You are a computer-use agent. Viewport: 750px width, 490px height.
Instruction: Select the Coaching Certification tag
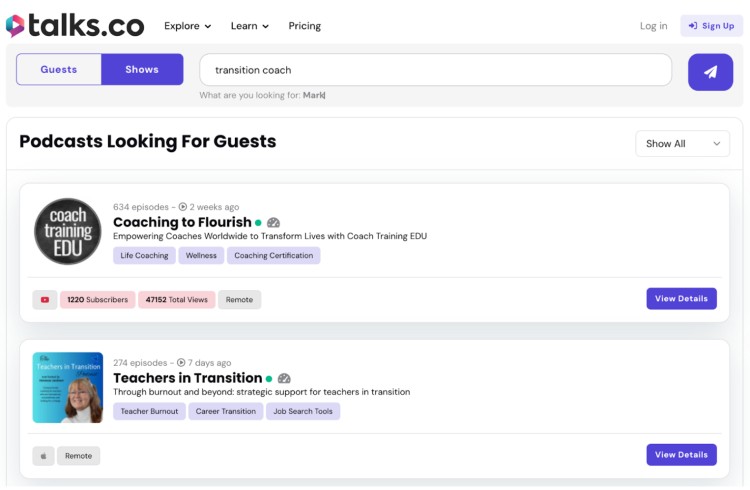[274, 256]
